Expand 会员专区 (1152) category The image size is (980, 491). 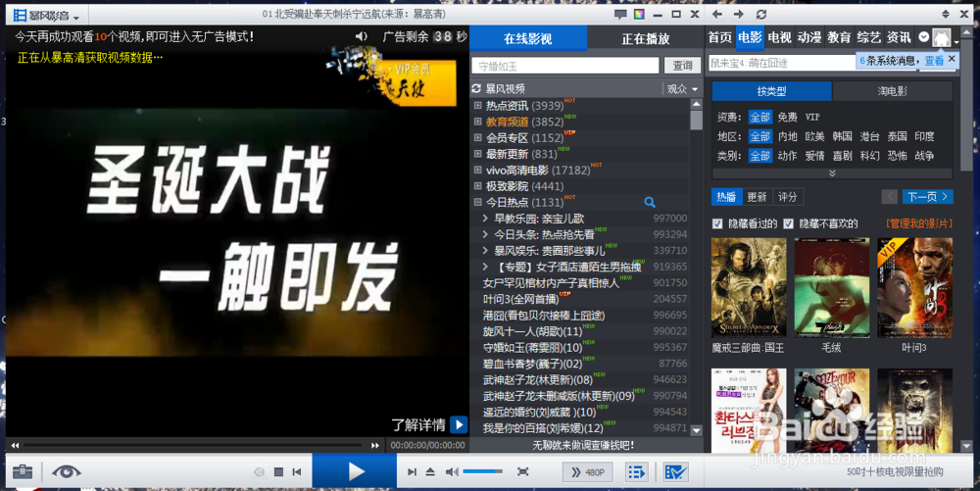[x=478, y=137]
